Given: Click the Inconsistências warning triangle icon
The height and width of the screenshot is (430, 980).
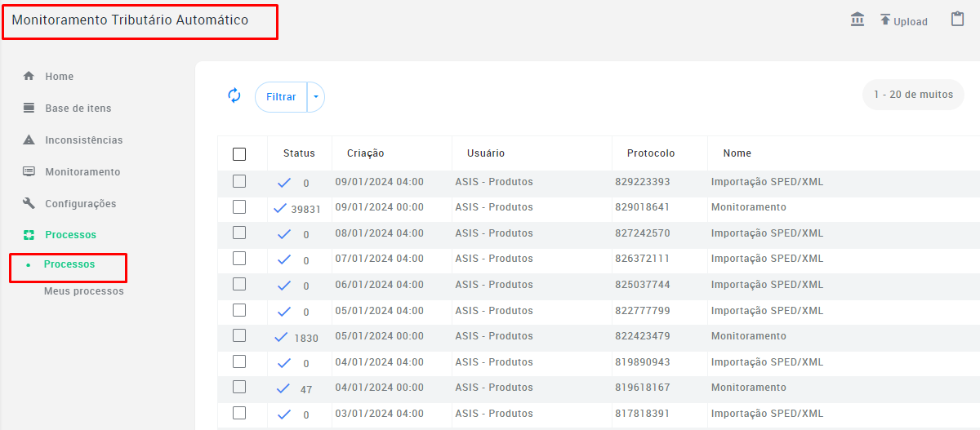Looking at the screenshot, I should tap(29, 140).
